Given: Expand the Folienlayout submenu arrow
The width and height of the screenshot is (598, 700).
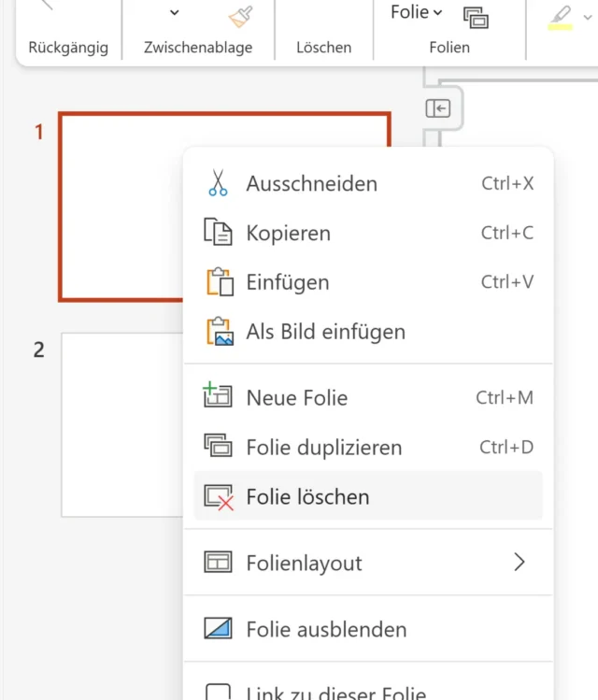Looking at the screenshot, I should click(520, 563).
